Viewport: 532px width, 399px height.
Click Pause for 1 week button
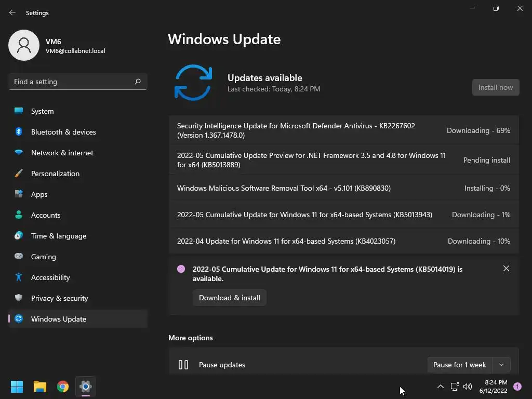pyautogui.click(x=460, y=365)
